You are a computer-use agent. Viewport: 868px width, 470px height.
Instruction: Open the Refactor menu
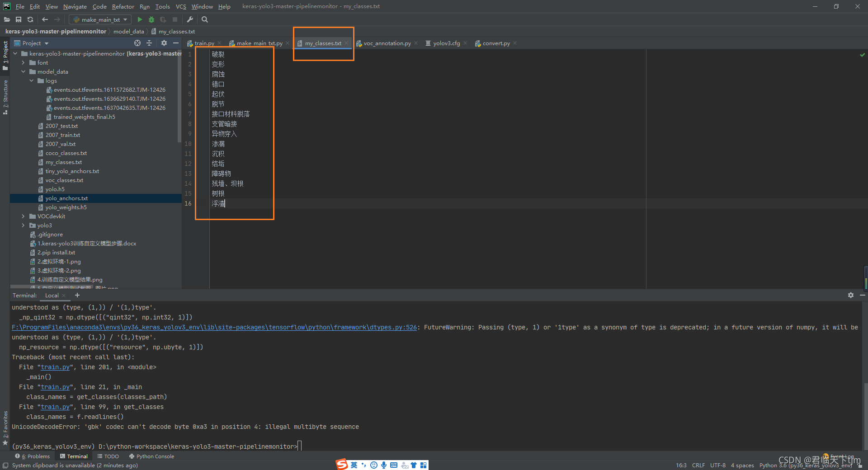click(123, 6)
